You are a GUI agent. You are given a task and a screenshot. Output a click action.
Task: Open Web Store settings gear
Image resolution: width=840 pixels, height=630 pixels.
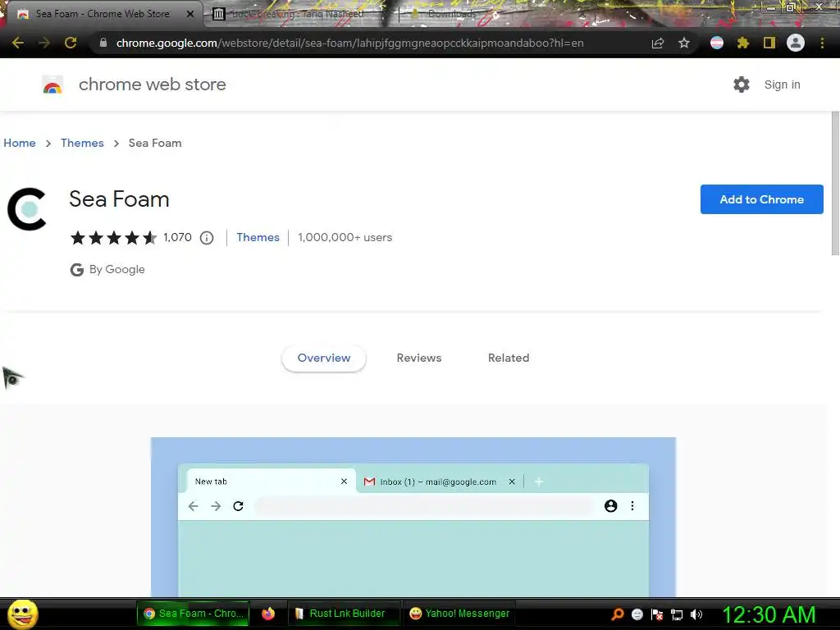[x=742, y=84]
